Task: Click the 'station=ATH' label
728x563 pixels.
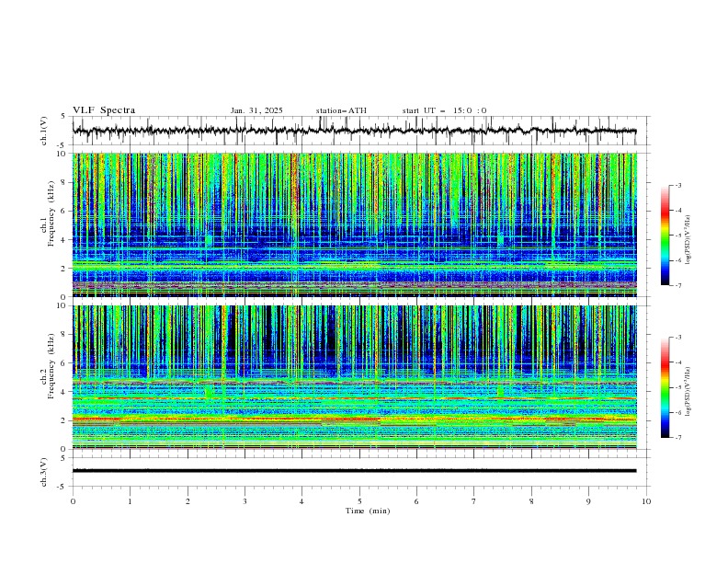Action: click(x=341, y=110)
